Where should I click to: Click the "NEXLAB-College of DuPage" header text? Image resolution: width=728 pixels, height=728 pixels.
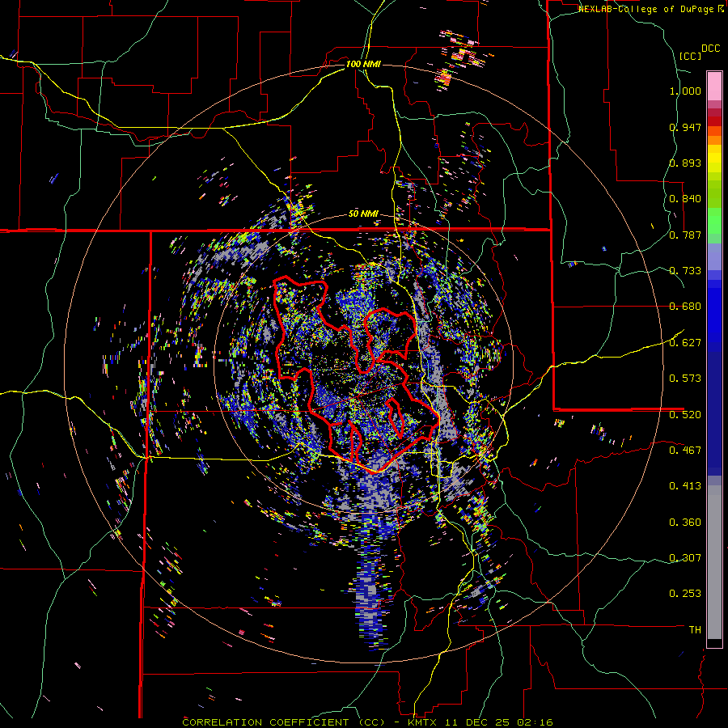tap(647, 9)
